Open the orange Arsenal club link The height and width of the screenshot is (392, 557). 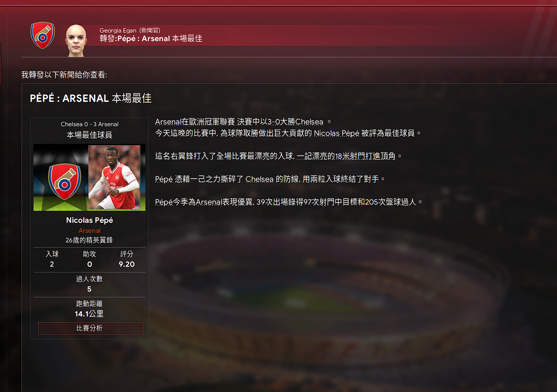pos(89,230)
